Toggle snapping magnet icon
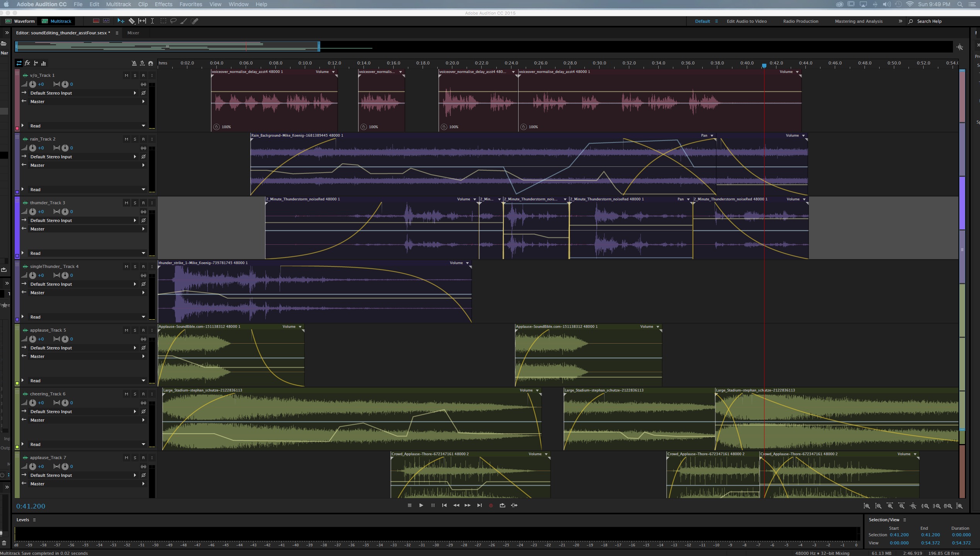Image resolution: width=980 pixels, height=556 pixels. coord(151,63)
